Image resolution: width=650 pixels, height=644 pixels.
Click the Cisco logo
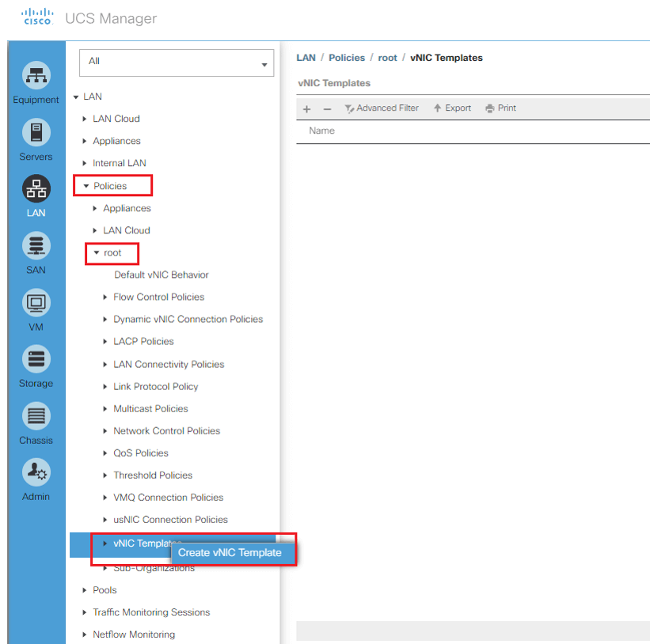[37, 17]
